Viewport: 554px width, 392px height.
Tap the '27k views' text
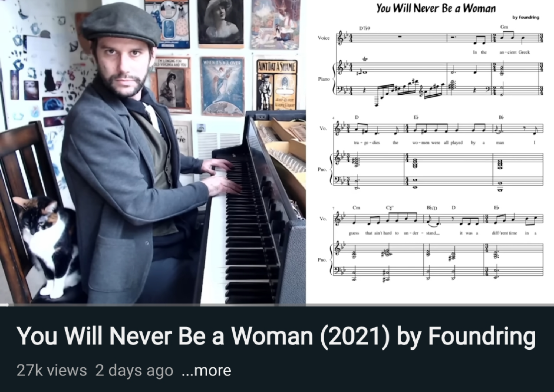point(51,371)
